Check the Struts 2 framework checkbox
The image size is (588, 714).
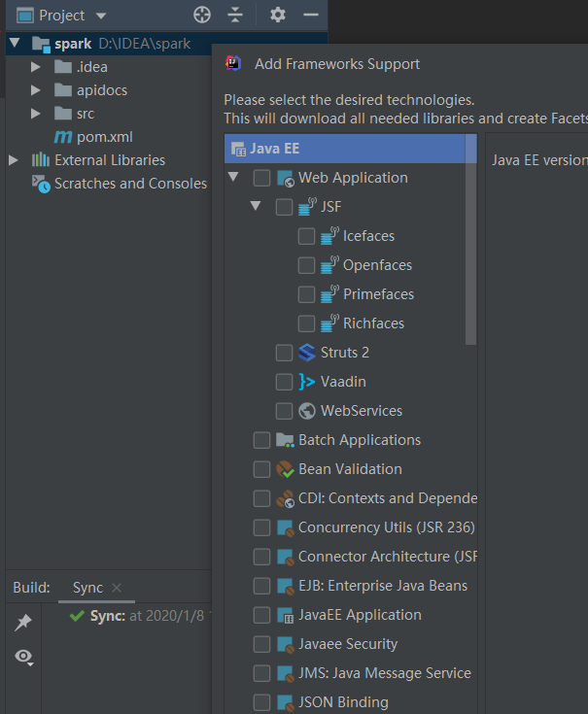click(x=284, y=353)
